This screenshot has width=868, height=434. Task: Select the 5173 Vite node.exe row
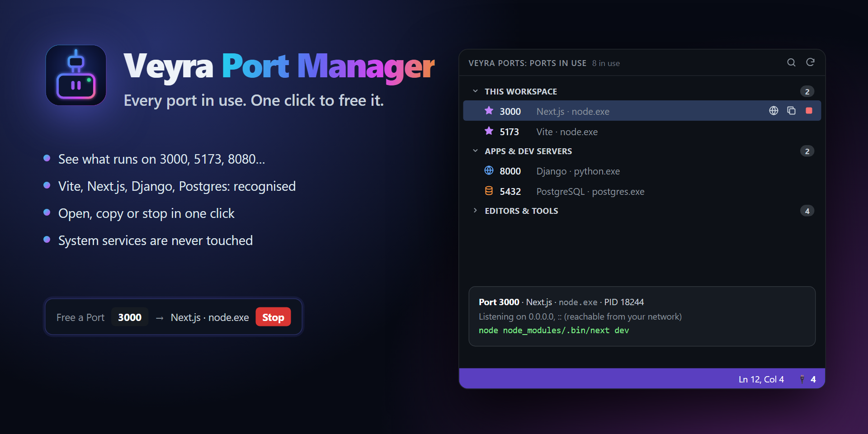(x=642, y=132)
